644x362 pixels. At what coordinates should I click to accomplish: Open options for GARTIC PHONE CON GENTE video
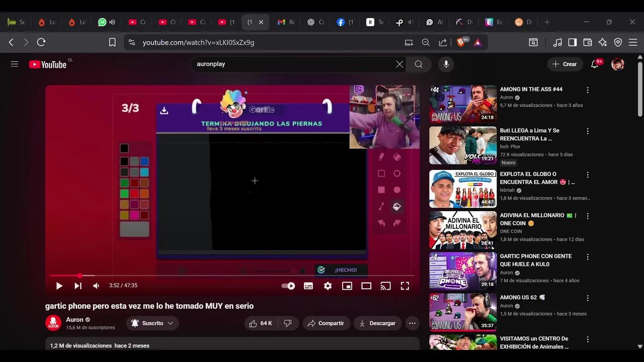(587, 257)
